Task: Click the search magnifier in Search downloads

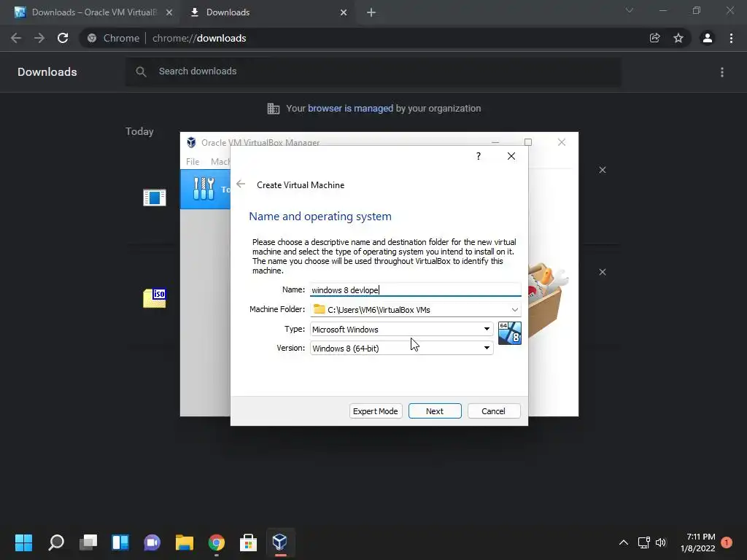Action: 141,71
